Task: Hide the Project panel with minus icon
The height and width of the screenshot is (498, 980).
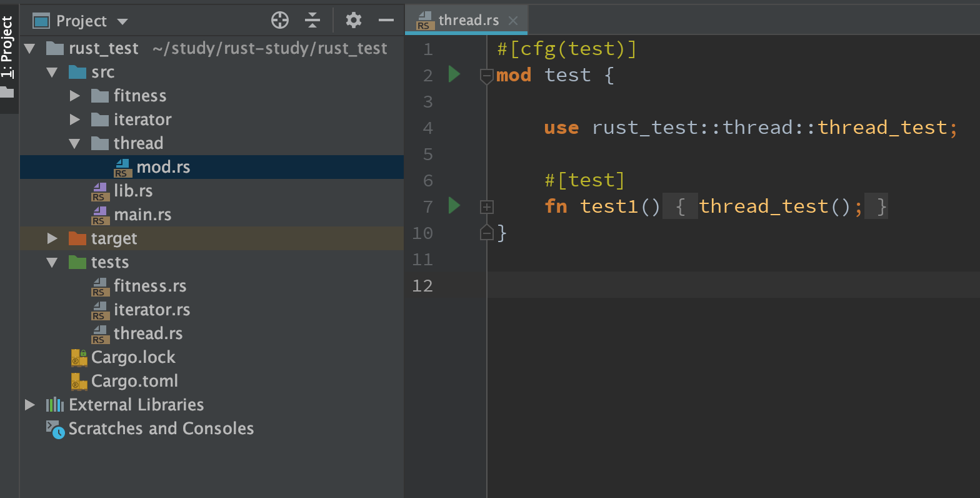Action: pyautogui.click(x=386, y=21)
